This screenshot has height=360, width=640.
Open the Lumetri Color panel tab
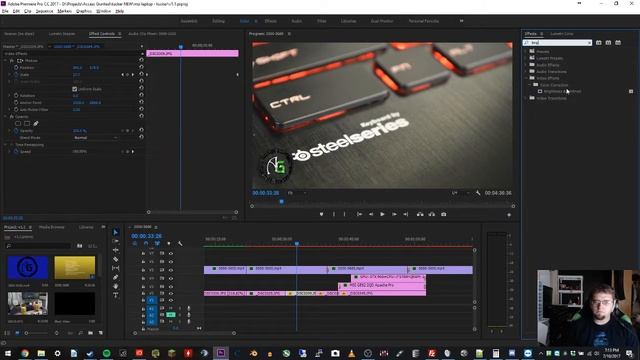click(562, 33)
